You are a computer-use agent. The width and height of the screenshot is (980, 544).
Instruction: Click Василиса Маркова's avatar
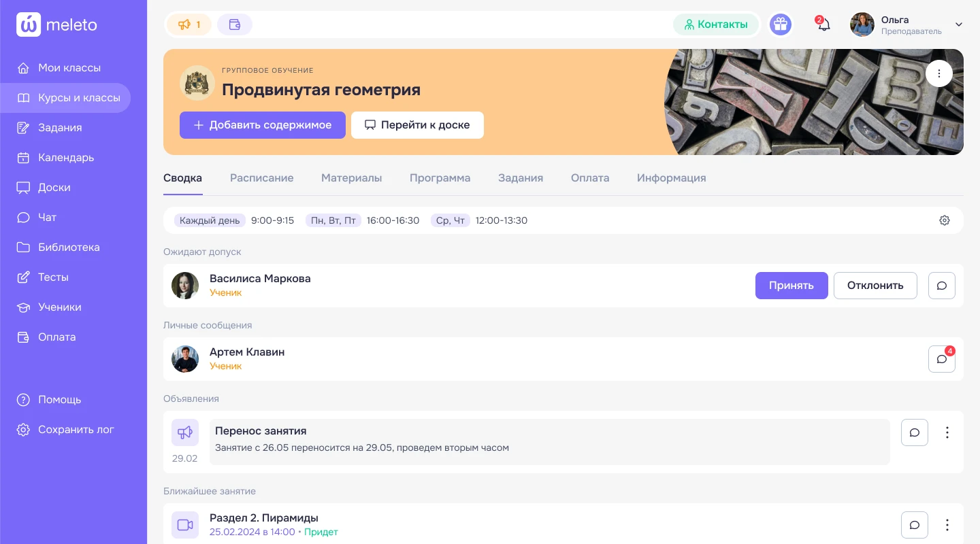[x=185, y=286]
